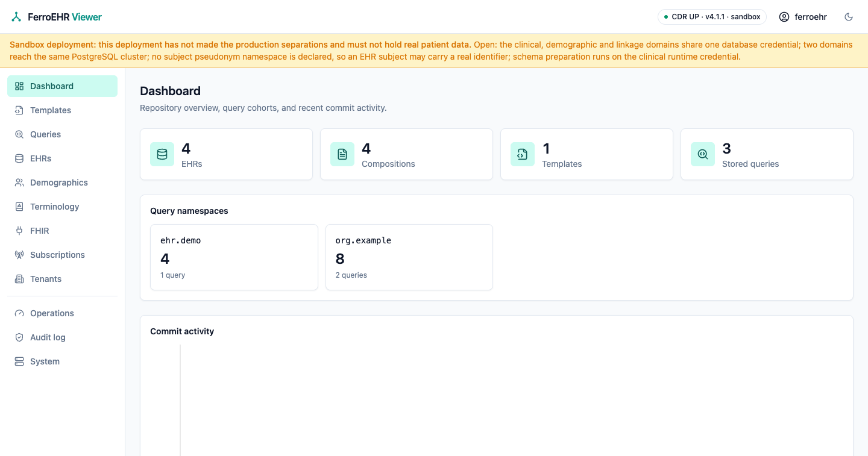The width and height of the screenshot is (868, 456).
Task: Click the "Stored queries" label
Action: coord(750,164)
